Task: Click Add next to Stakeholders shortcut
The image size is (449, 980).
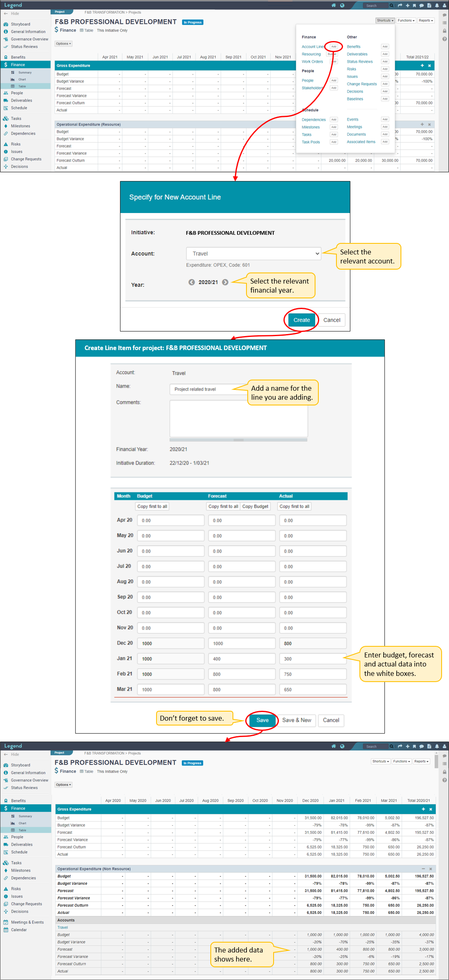Action: pos(334,88)
